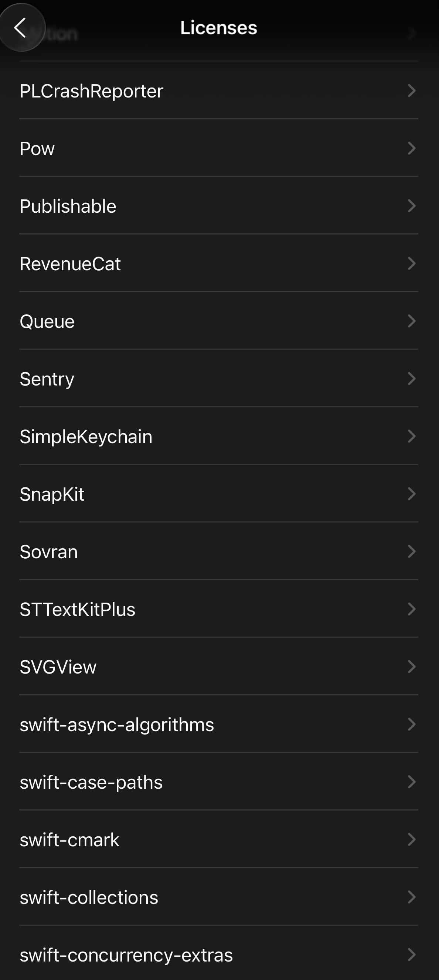This screenshot has height=980, width=439.
Task: Open SnapKit license details
Action: pyautogui.click(x=218, y=494)
